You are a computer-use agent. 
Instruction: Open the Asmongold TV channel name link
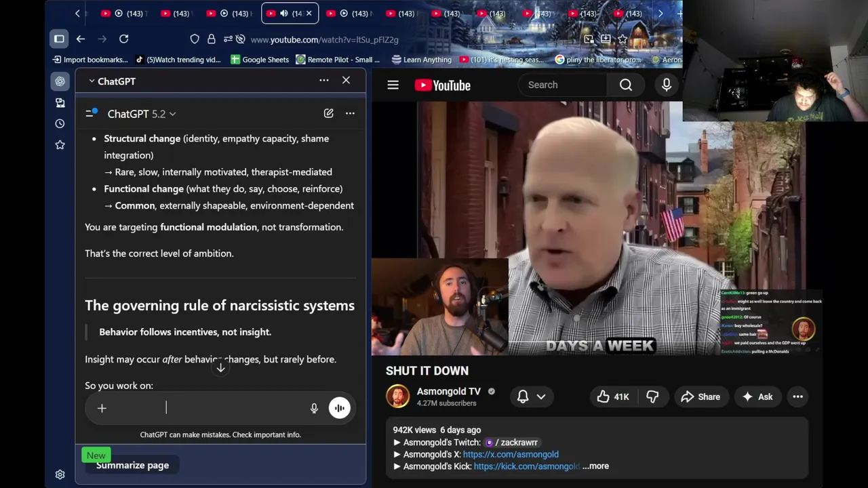click(448, 391)
